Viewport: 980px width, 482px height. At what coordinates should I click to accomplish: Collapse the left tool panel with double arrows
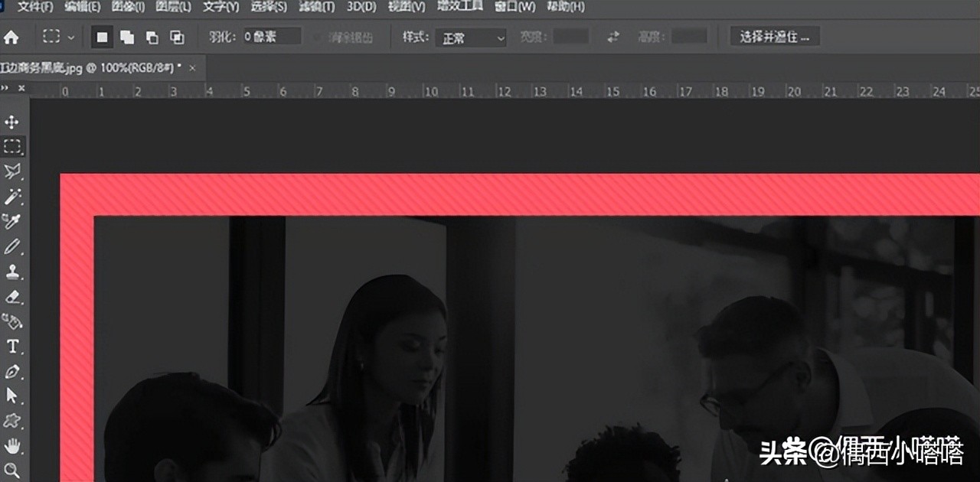coord(8,88)
